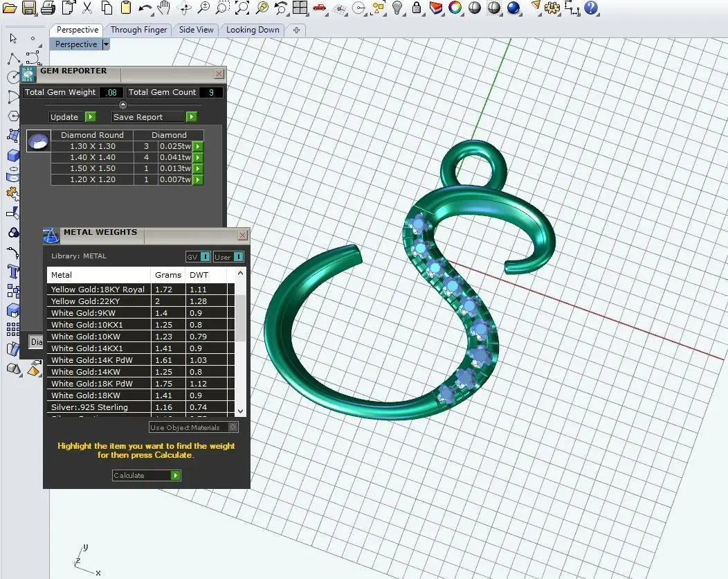Image resolution: width=728 pixels, height=579 pixels.
Task: Hide objects with the light bulb icon
Action: coord(397,8)
